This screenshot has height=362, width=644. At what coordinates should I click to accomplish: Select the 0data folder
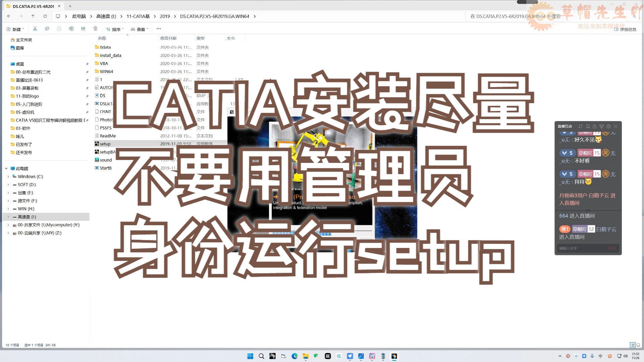(x=105, y=47)
